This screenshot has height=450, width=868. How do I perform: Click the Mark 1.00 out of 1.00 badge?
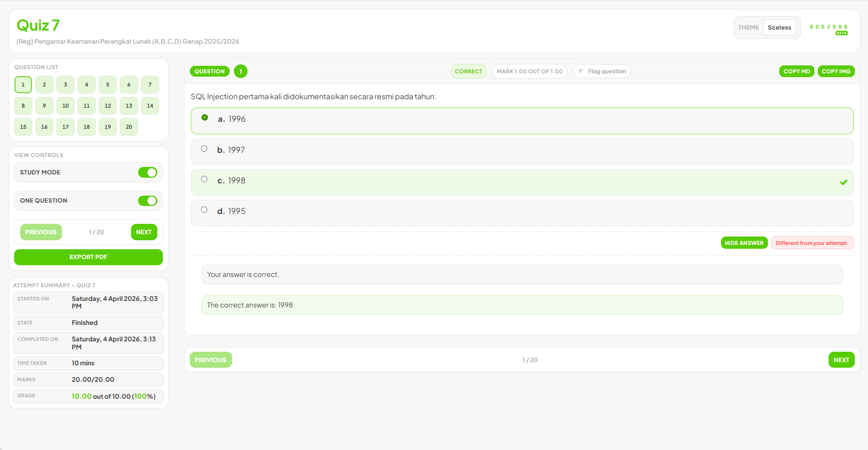(x=529, y=71)
